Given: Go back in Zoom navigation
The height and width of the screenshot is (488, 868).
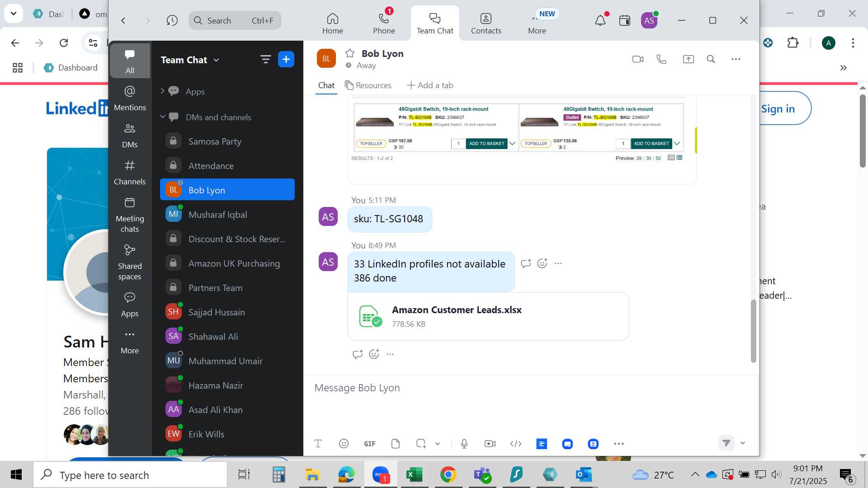Looking at the screenshot, I should click(123, 20).
